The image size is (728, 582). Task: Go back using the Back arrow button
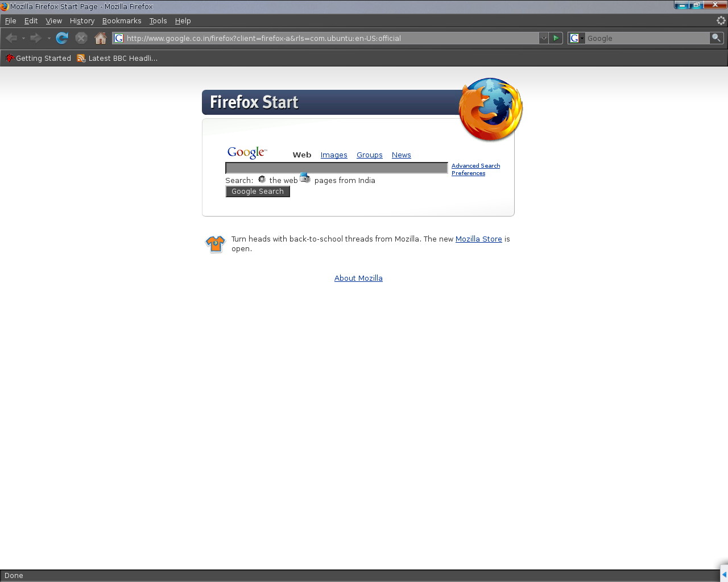coord(11,38)
